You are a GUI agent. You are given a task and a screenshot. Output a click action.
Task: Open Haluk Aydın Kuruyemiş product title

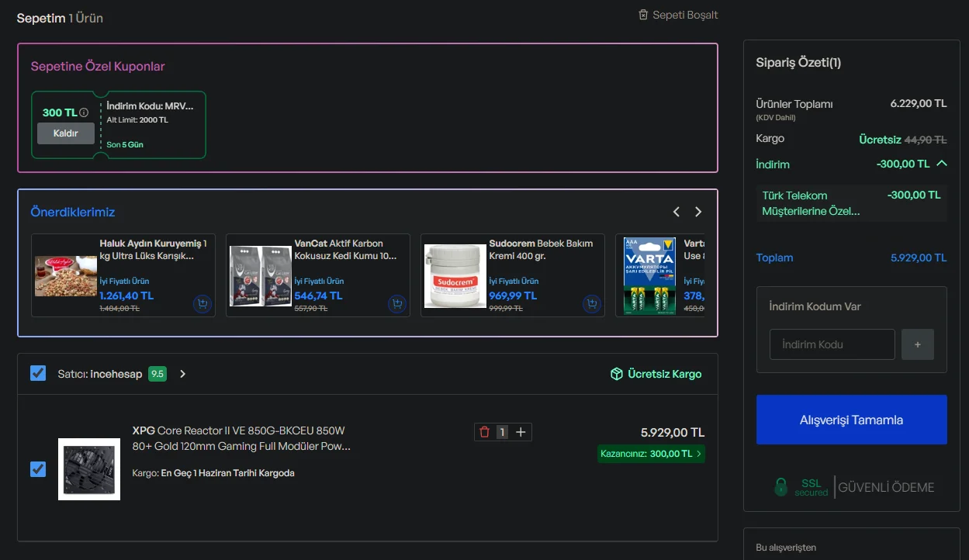(x=154, y=250)
